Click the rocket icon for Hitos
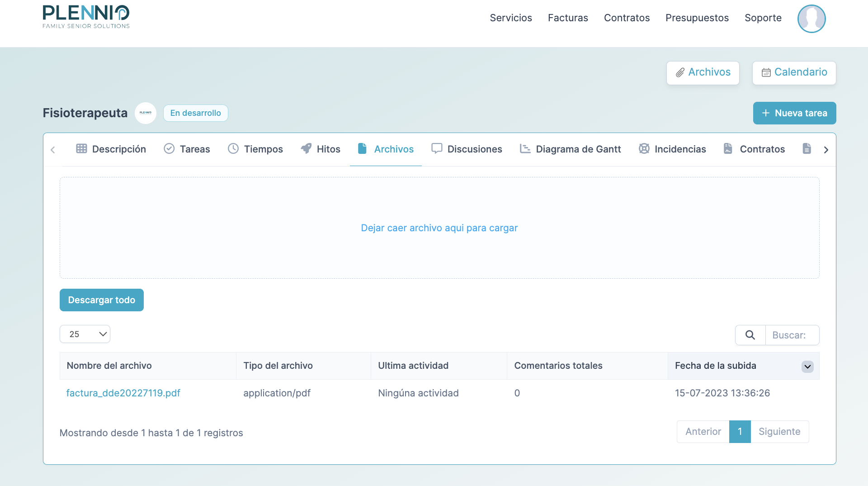Viewport: 868px width, 486px height. pyautogui.click(x=306, y=148)
